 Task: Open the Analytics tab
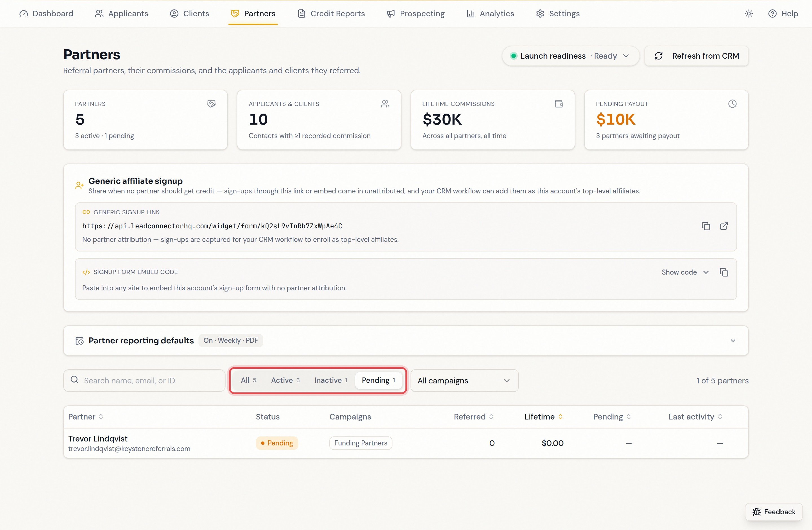tap(490, 14)
